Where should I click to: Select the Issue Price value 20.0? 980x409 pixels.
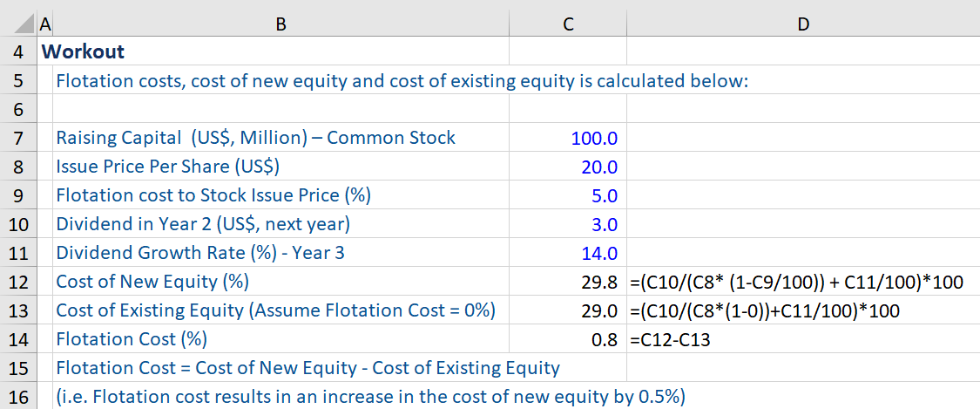[x=598, y=167]
